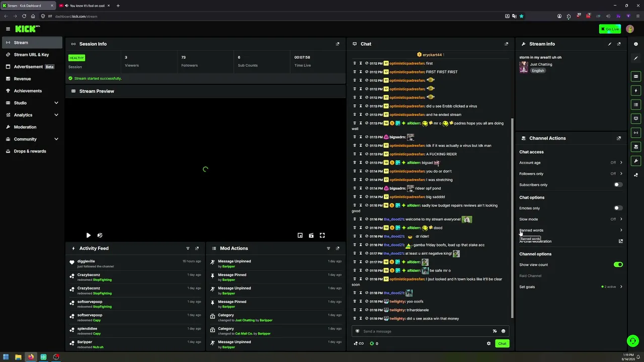Toggle Subscribers only chat
Screen dimensions: 644x362
point(618,185)
